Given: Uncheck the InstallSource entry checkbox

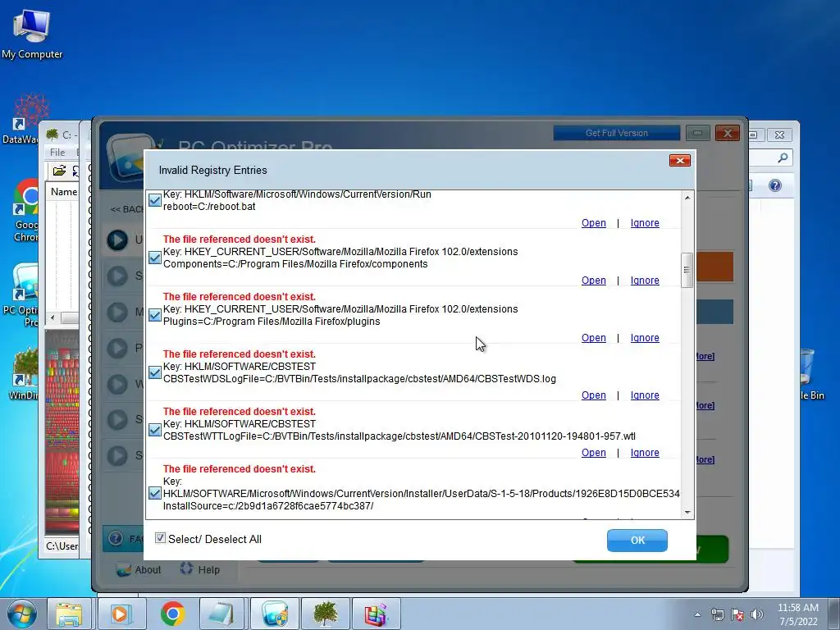Looking at the screenshot, I should click(155, 493).
